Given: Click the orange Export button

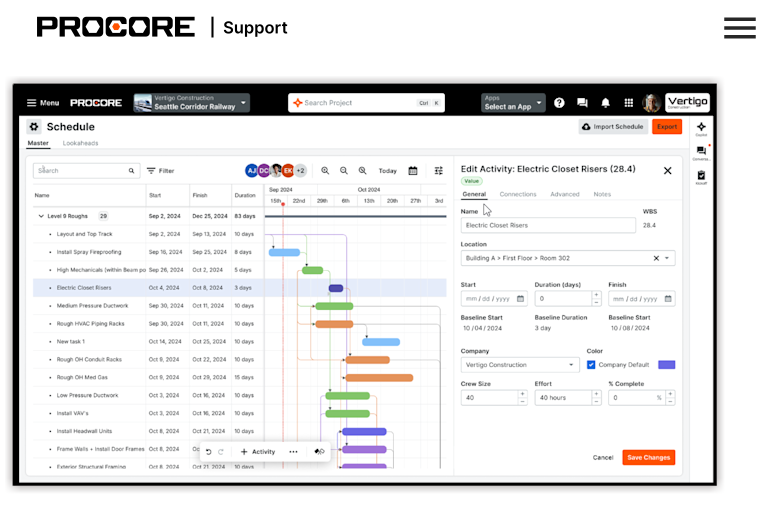Looking at the screenshot, I should 667,127.
